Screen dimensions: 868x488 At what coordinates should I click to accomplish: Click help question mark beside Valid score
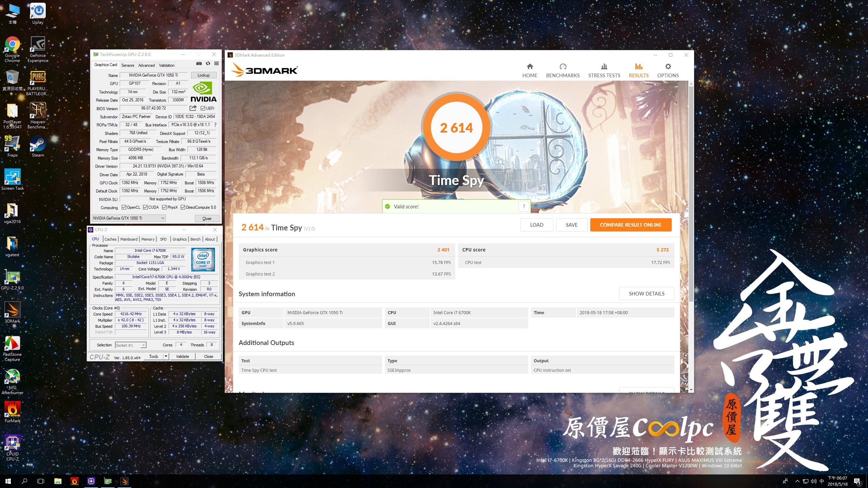(524, 206)
